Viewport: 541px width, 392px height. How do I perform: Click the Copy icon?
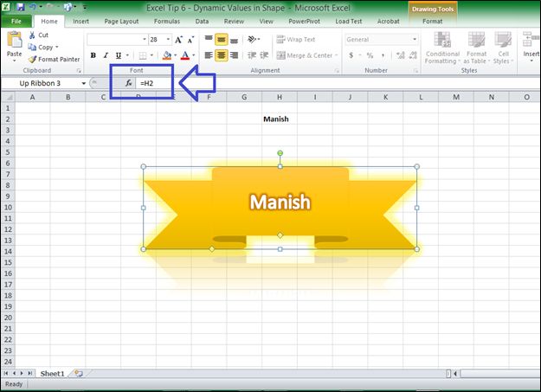[x=32, y=47]
